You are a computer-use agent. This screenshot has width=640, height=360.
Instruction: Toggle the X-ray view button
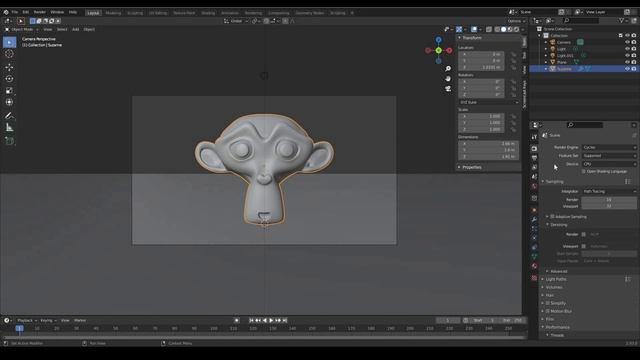[489, 29]
